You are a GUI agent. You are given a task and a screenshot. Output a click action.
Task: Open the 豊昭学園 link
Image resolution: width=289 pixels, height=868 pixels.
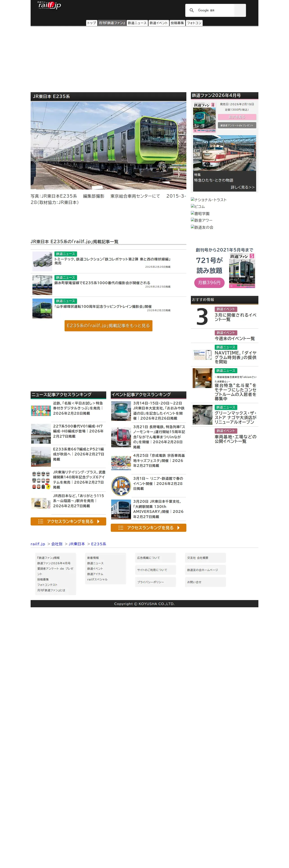pos(200,214)
